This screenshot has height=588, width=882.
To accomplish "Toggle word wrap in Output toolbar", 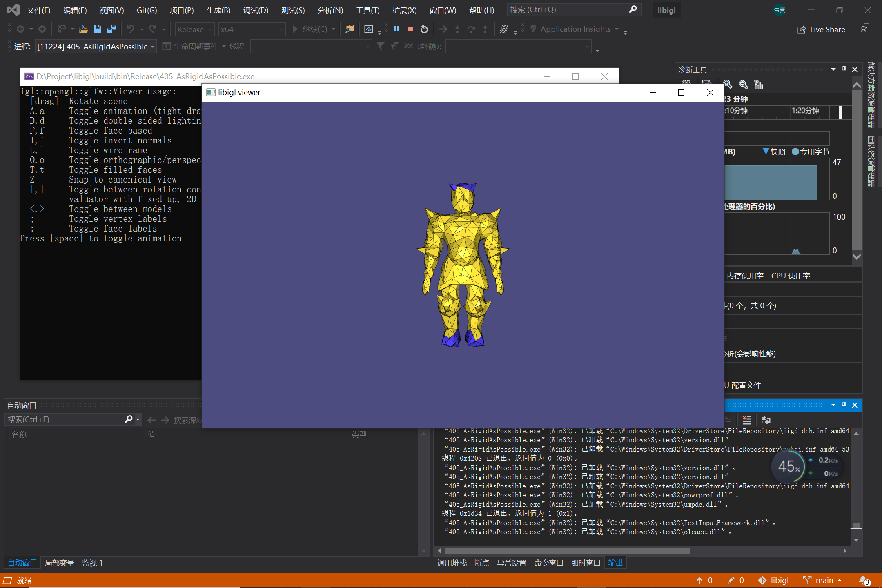I will tap(766, 420).
